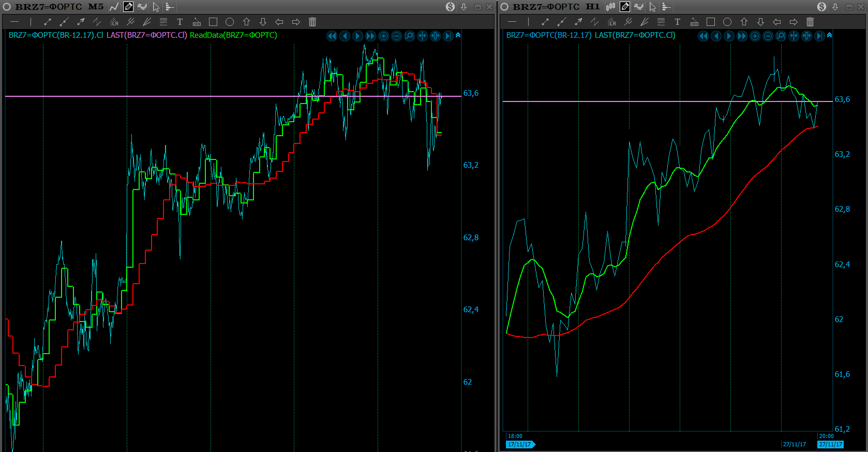Screen dimensions: 868x452
Task: Collapse H1 chart legend with double chevron
Action: tap(829, 35)
